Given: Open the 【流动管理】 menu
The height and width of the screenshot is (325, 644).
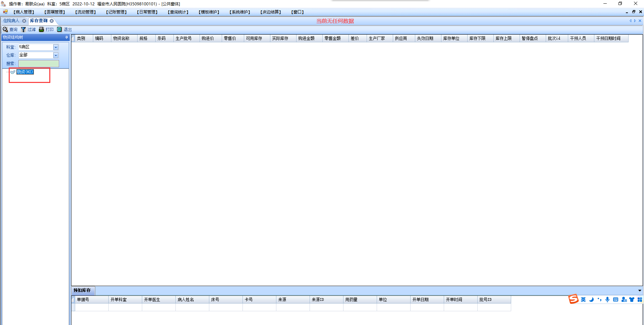Looking at the screenshot, I should click(86, 12).
